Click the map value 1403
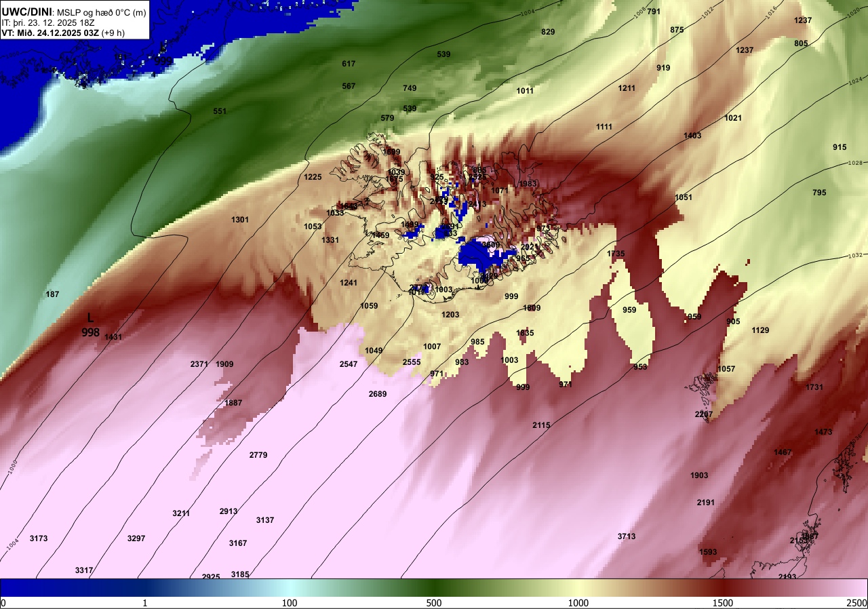868x609 pixels. coord(692,136)
